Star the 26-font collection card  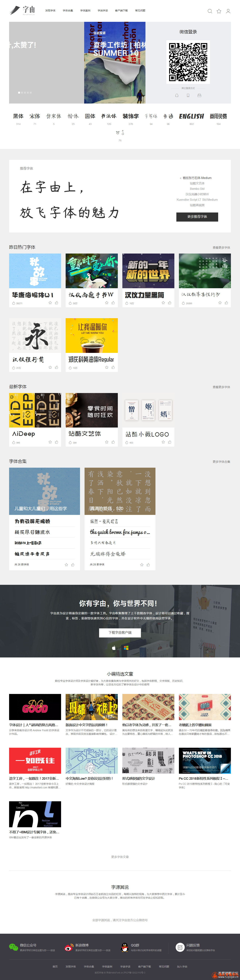coord(66,565)
